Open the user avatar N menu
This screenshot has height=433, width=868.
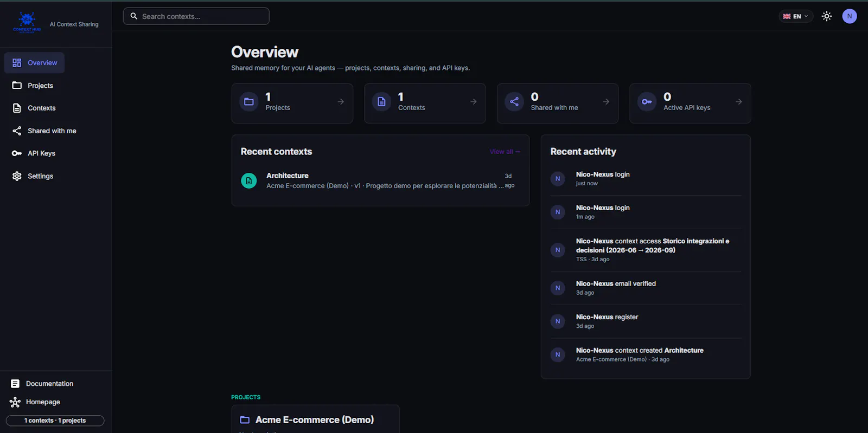[850, 16]
